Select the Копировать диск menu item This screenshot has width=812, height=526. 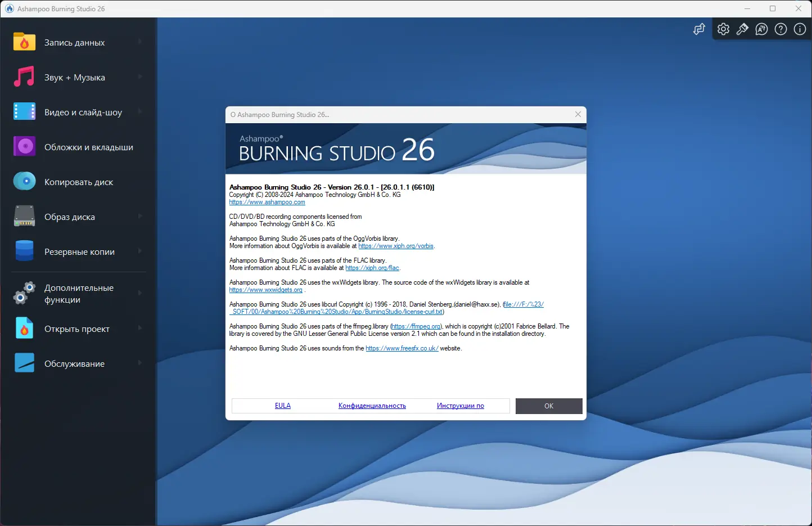click(78, 182)
